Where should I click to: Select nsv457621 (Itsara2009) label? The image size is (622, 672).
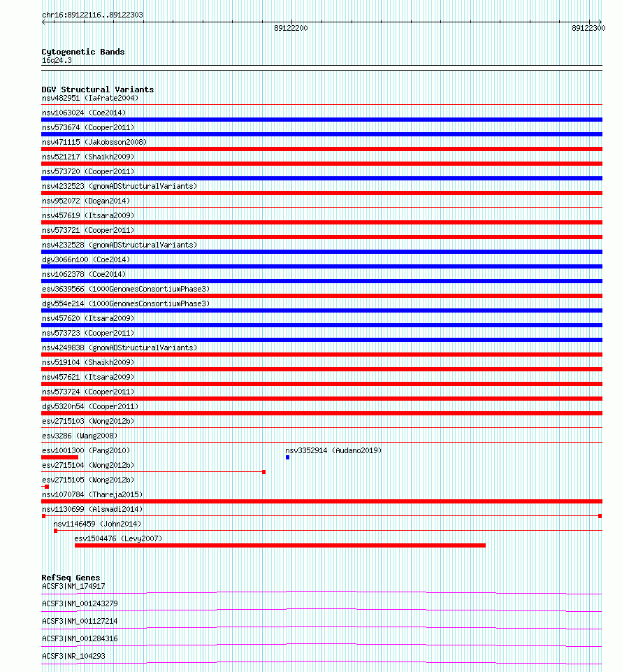click(x=88, y=377)
